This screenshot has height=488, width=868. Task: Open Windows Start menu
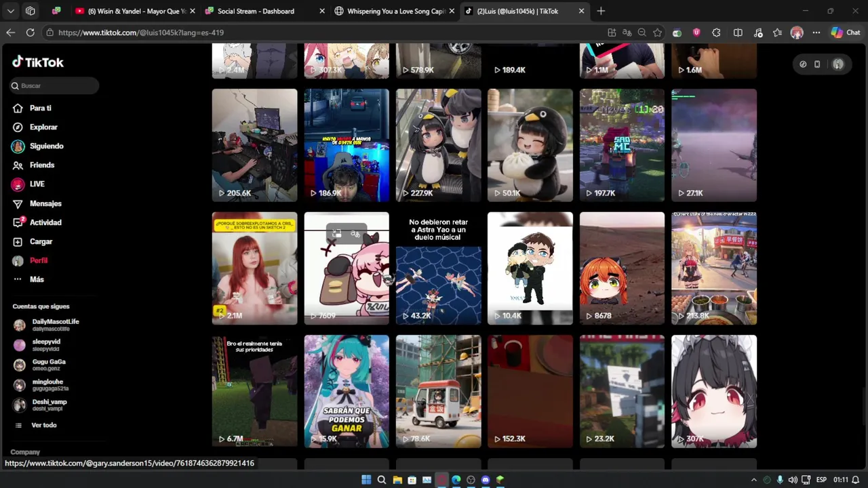coord(366,480)
